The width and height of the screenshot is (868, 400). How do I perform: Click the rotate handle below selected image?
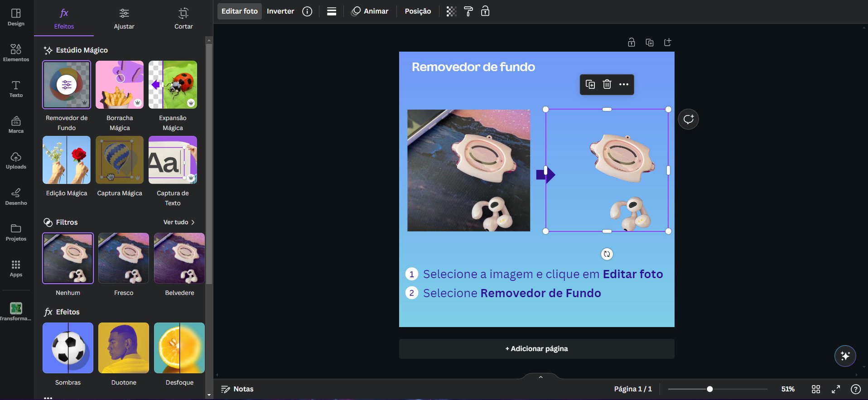(607, 254)
